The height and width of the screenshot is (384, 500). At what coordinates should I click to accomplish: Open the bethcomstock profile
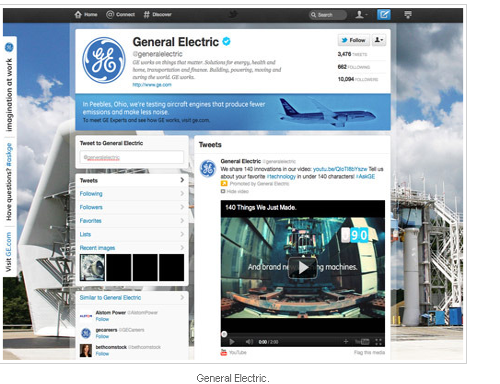point(111,347)
